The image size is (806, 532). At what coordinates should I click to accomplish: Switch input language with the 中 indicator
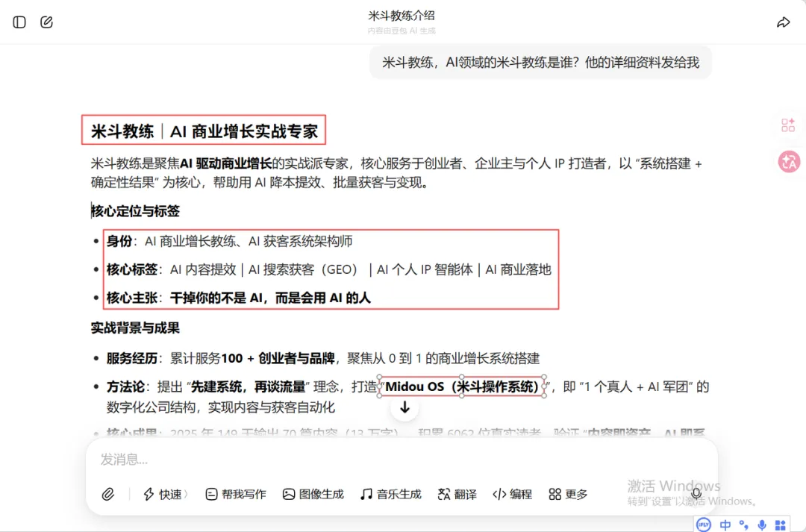pos(725,525)
